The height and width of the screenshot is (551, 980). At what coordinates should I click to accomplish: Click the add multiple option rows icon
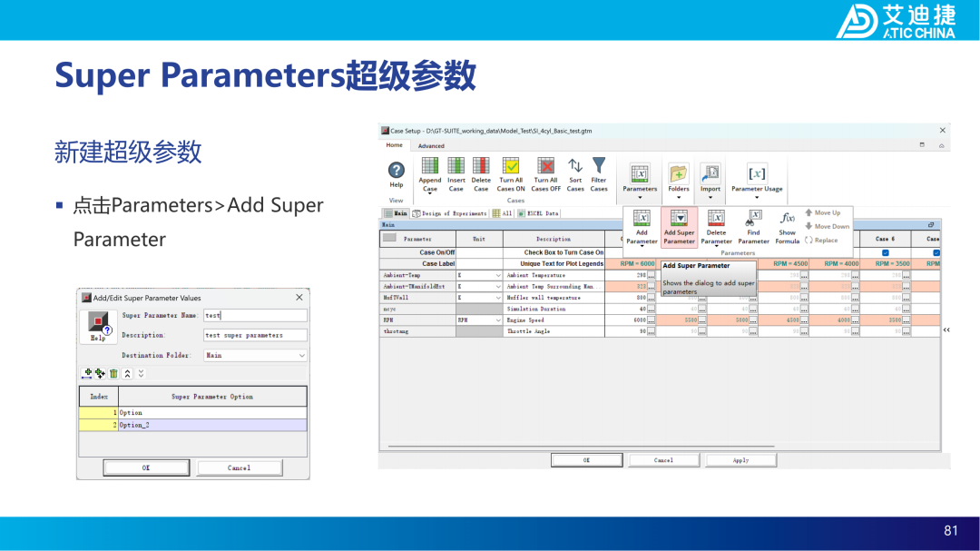click(x=100, y=373)
